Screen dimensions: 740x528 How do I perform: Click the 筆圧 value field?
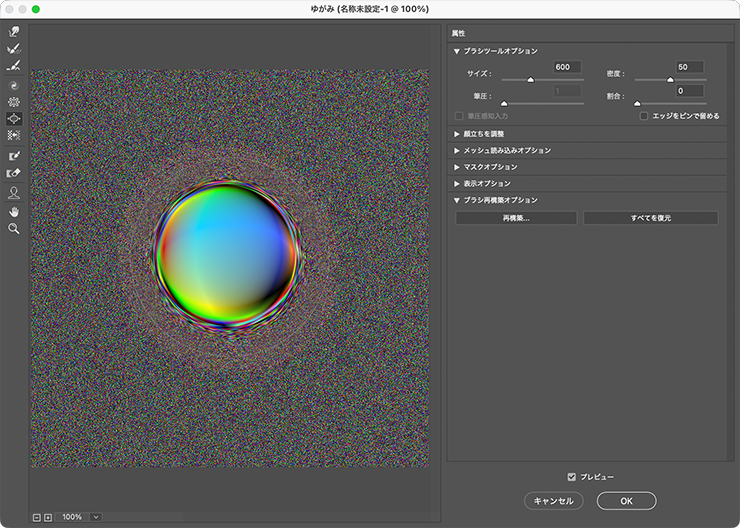[x=567, y=91]
